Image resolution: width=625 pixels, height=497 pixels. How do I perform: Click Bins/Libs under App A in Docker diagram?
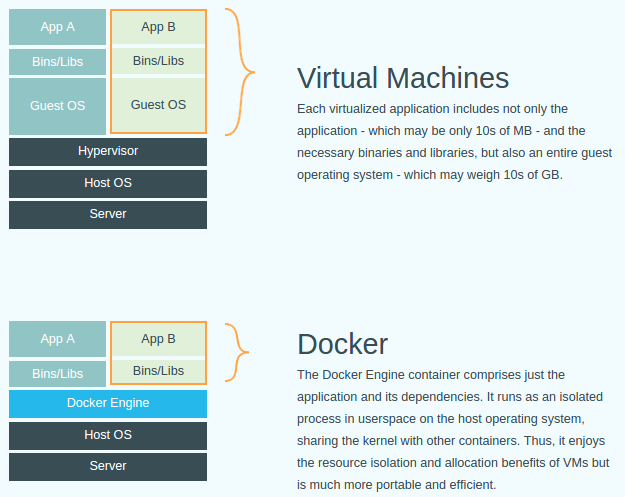[57, 374]
